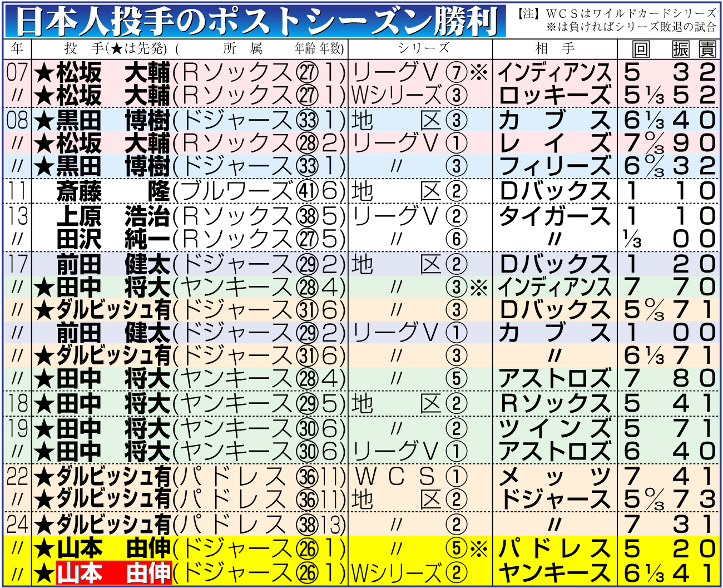The image size is (723, 588).
Task: Click the opponent Rソックス in 18 row
Action: 554,404
